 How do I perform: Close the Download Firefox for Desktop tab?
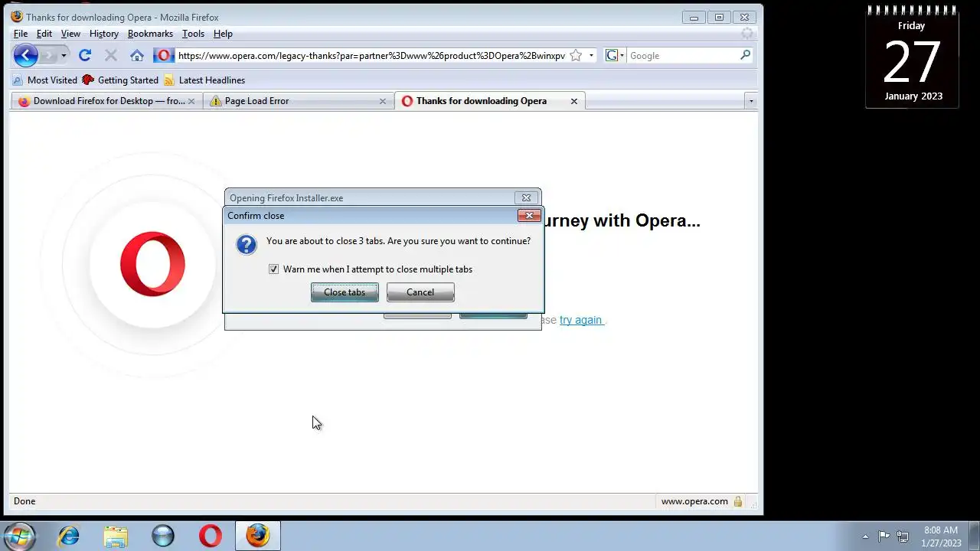191,101
